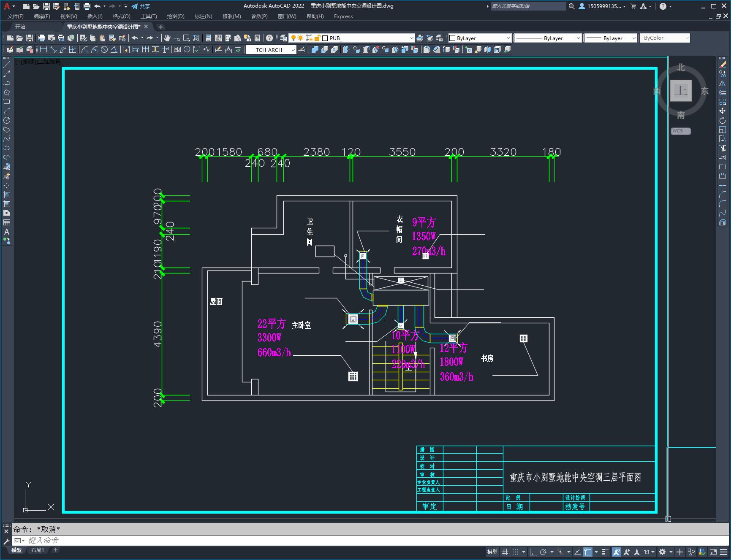Open the 修改(M) menu
This screenshot has width=731, height=560.
pyautogui.click(x=231, y=16)
